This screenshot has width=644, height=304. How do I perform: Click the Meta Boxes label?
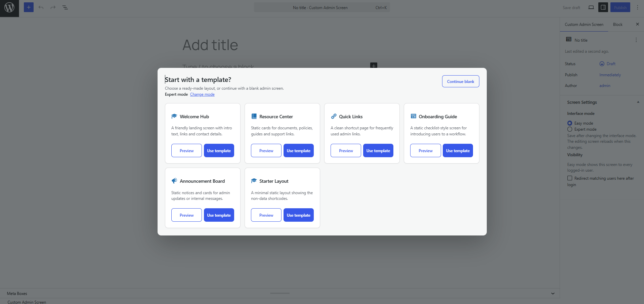click(17, 294)
